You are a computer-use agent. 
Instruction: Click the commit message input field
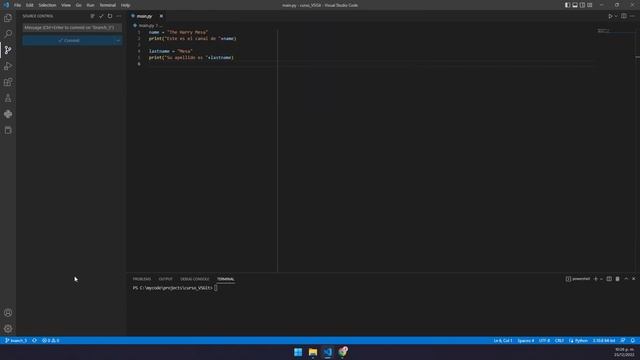[x=72, y=28]
